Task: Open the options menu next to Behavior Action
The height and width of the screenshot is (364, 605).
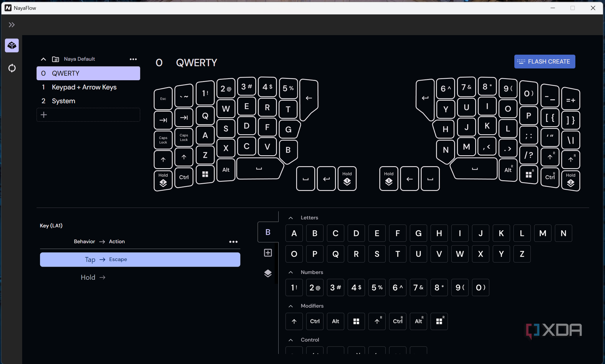Action: tap(234, 242)
